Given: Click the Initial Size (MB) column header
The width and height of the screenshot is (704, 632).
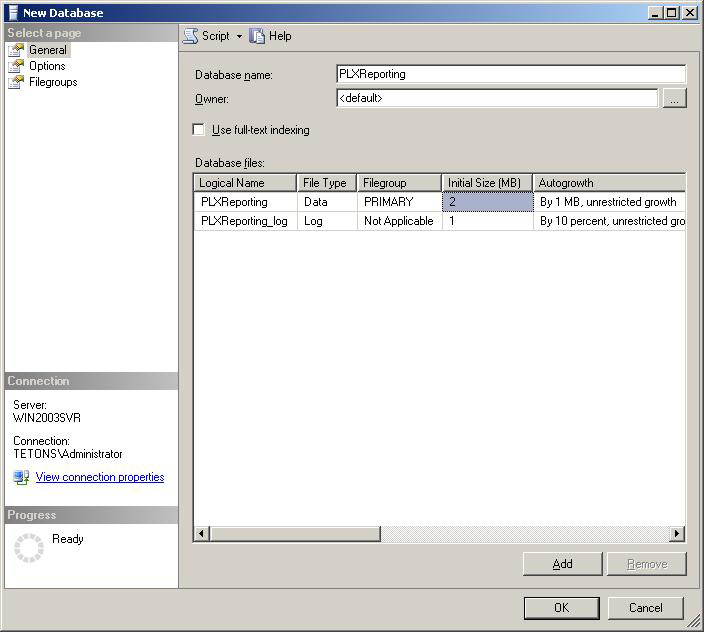Looking at the screenshot, I should point(488,183).
